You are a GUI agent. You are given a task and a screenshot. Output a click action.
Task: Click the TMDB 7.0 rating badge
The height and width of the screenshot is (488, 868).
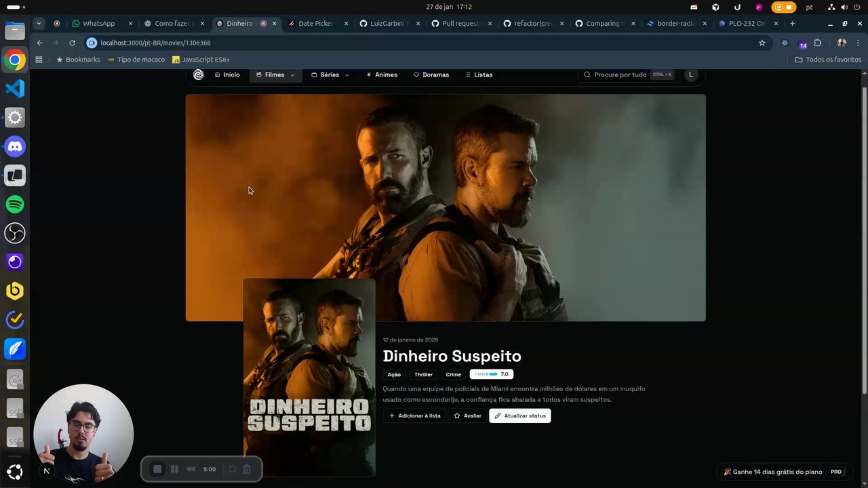[x=492, y=374]
